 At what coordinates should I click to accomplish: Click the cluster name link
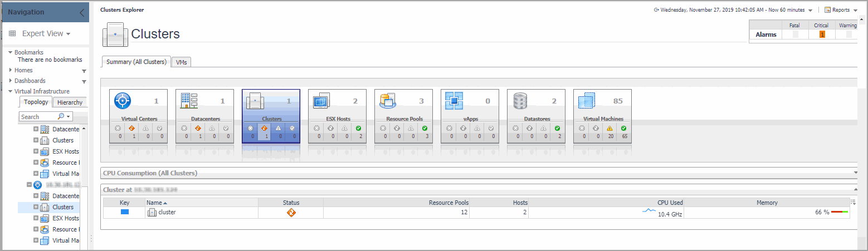(167, 212)
